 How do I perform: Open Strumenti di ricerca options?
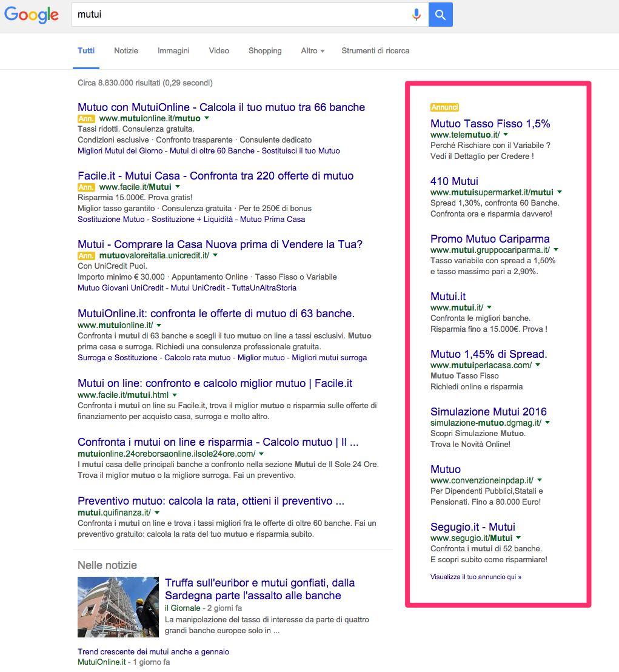pos(375,50)
